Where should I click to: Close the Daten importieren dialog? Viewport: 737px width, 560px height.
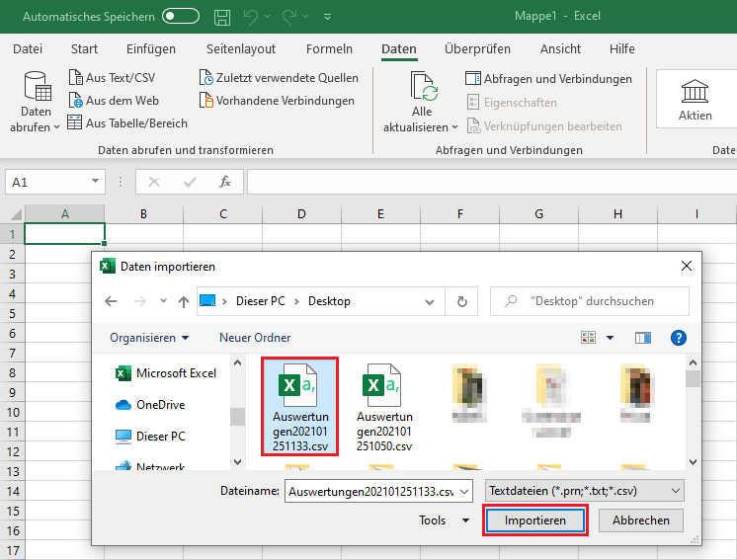pos(687,266)
